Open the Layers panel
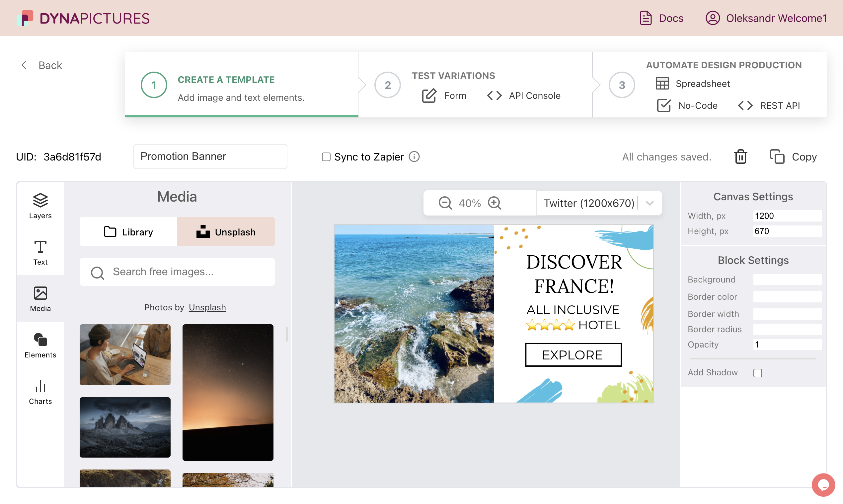The width and height of the screenshot is (843, 504). click(x=40, y=206)
